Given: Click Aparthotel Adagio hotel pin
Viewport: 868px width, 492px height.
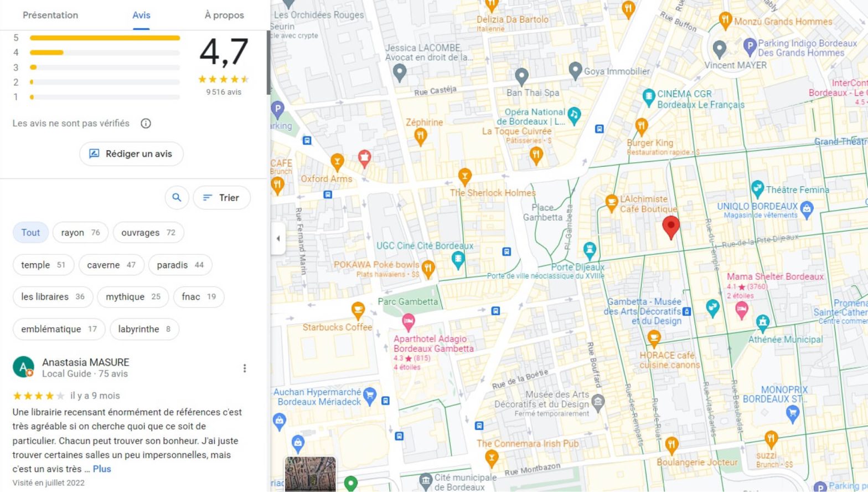Looking at the screenshot, I should pos(409,322).
